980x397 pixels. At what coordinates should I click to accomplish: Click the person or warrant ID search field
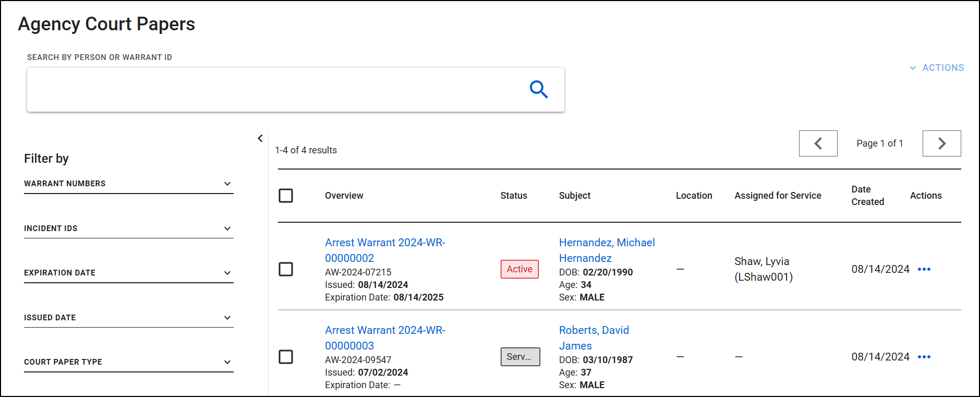point(276,90)
